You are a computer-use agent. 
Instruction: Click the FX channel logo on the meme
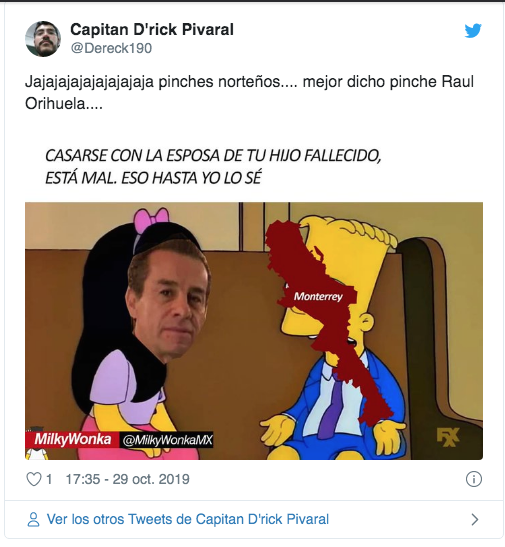448,437
